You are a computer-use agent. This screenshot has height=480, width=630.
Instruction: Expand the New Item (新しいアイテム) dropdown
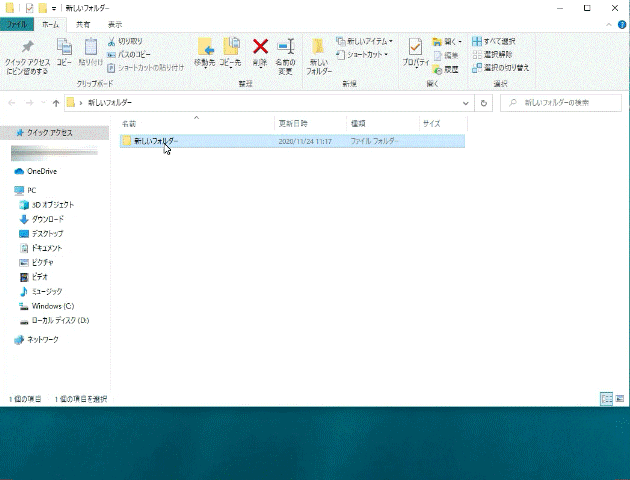(366, 42)
